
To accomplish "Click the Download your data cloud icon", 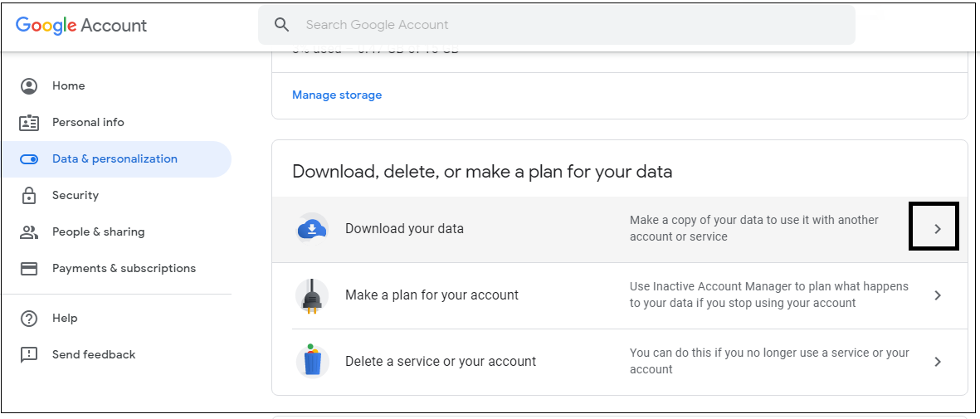I will click(x=312, y=229).
